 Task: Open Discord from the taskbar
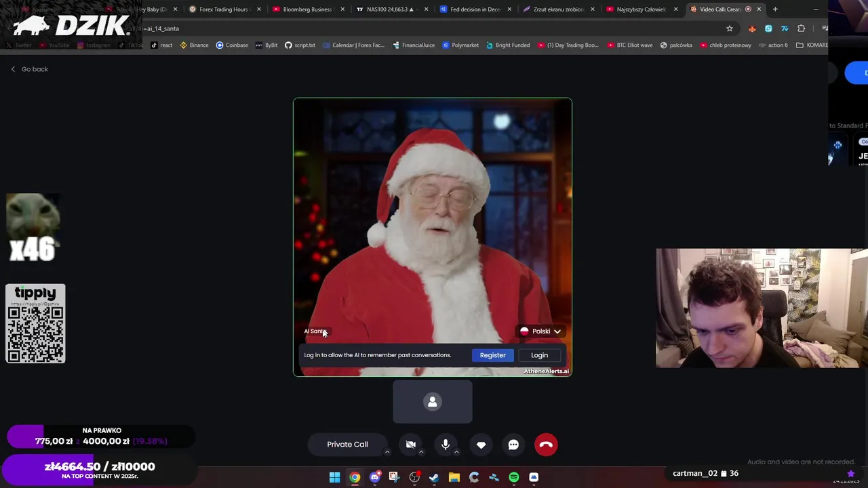coord(374,477)
